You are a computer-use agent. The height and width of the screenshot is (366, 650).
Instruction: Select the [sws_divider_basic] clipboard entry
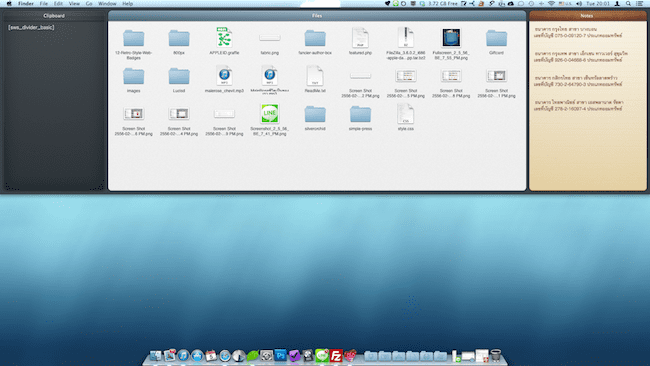coord(31,27)
